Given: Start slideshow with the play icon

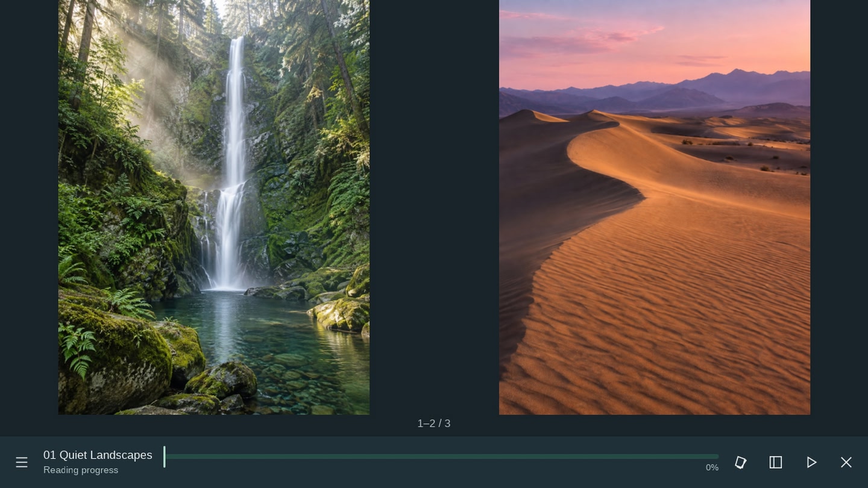Looking at the screenshot, I should (811, 462).
